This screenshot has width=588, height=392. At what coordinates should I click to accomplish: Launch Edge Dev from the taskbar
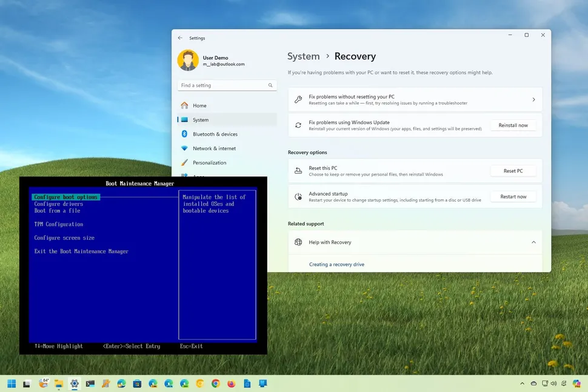pyautogui.click(x=184, y=384)
